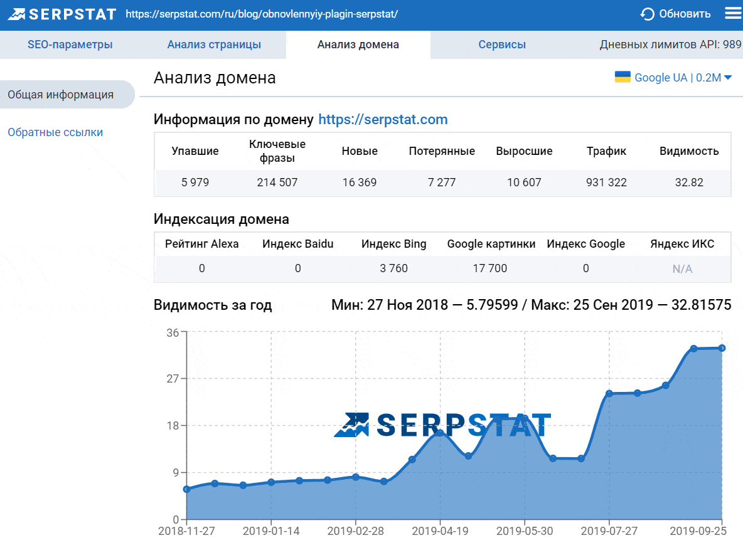Click the Ключевые фразы value 214 507
743x560 pixels.
[x=277, y=182]
